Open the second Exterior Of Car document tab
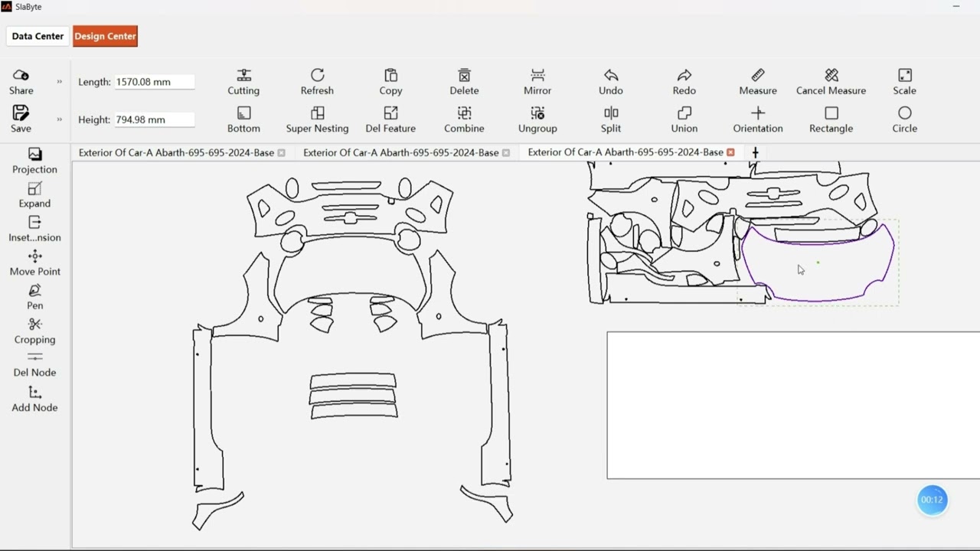Screen dimensions: 980x551 [400, 152]
